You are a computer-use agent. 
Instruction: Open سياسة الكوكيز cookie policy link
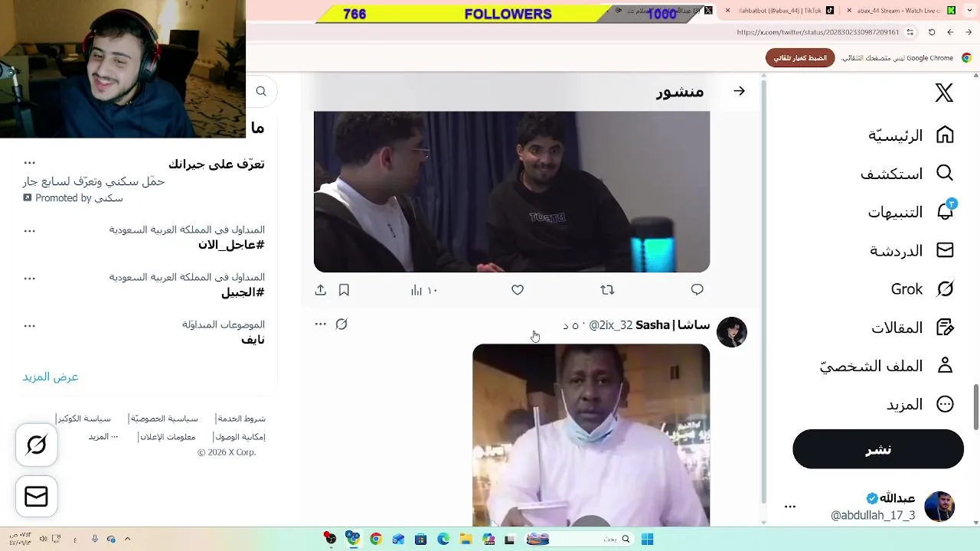83,419
